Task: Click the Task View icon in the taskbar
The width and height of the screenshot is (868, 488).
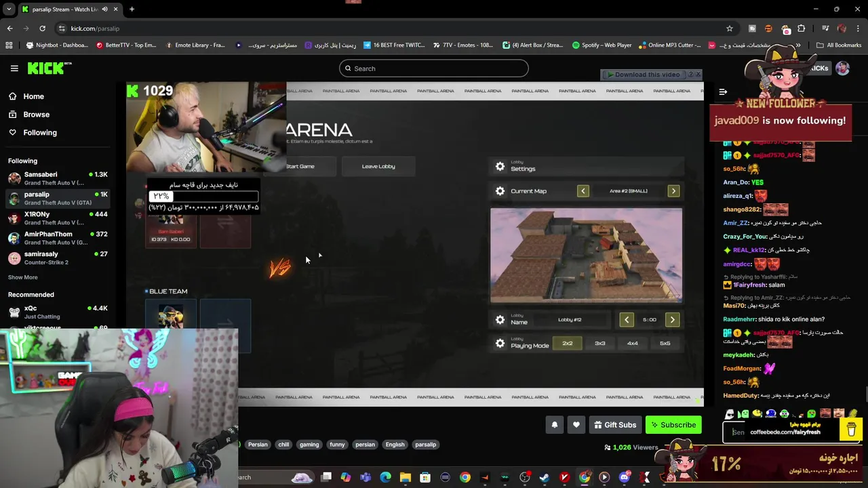Action: coord(326,477)
